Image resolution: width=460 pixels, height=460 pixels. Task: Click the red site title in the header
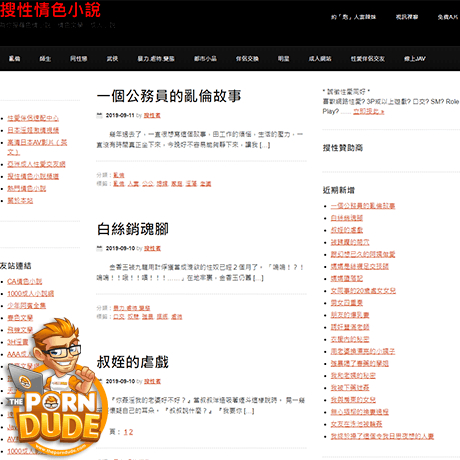(50, 9)
